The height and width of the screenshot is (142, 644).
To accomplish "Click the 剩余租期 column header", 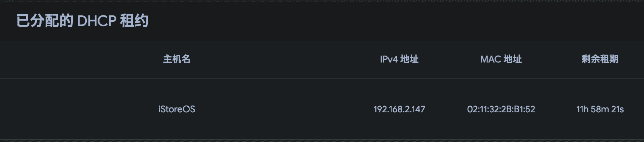I will 600,59.
